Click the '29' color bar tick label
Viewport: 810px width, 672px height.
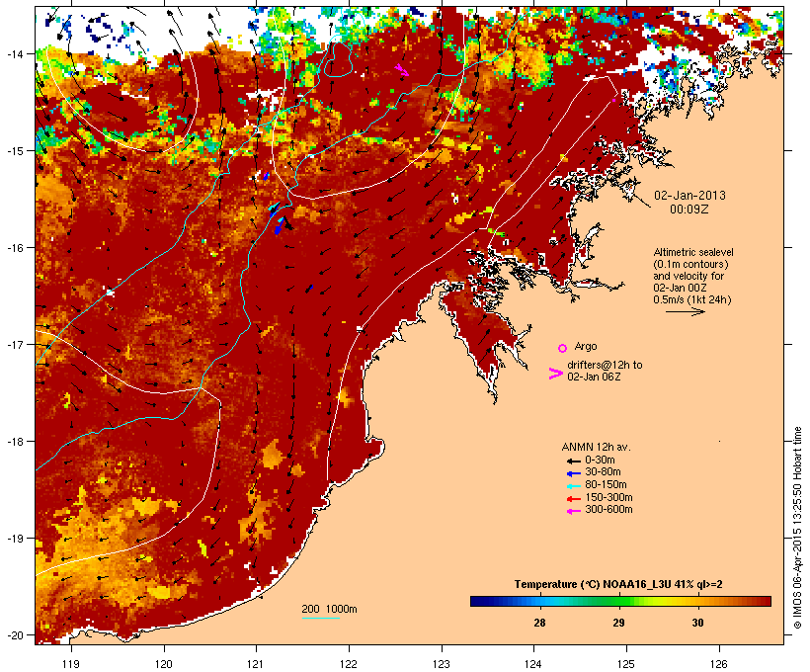pyautogui.click(x=618, y=623)
